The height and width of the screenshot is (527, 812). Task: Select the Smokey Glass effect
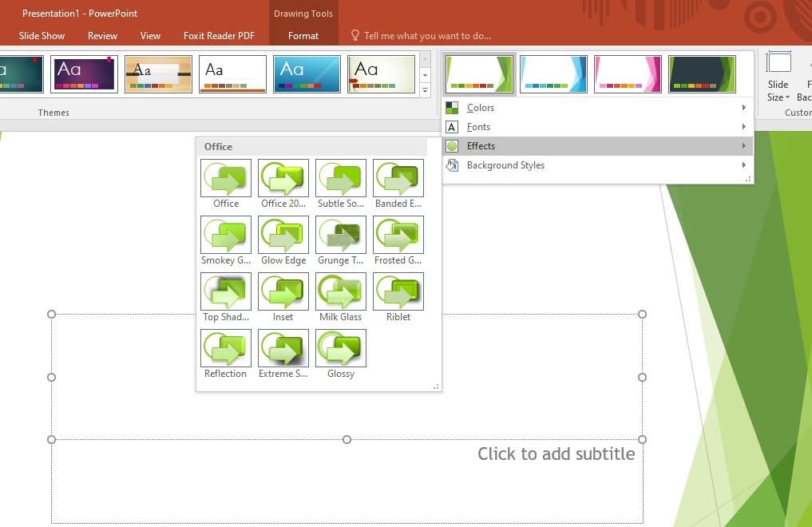click(225, 235)
